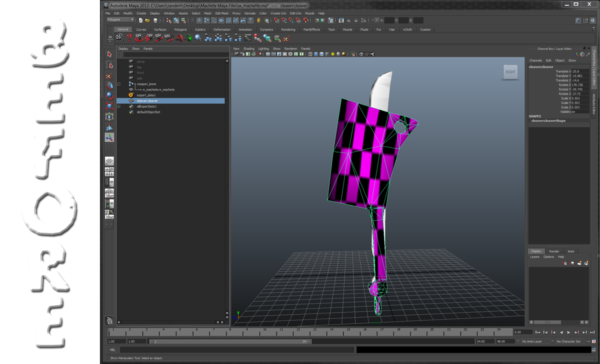Select export_data1 node in outliner
The image size is (600, 364).
[x=146, y=95]
